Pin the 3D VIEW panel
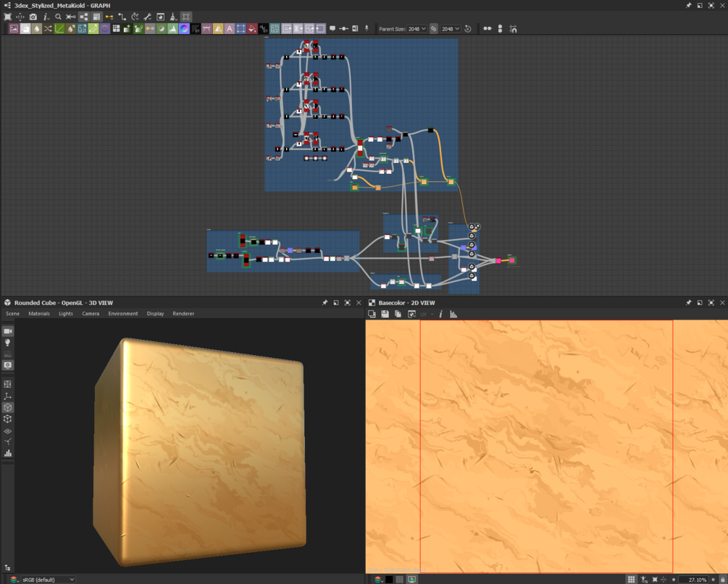728x584 pixels. (325, 303)
